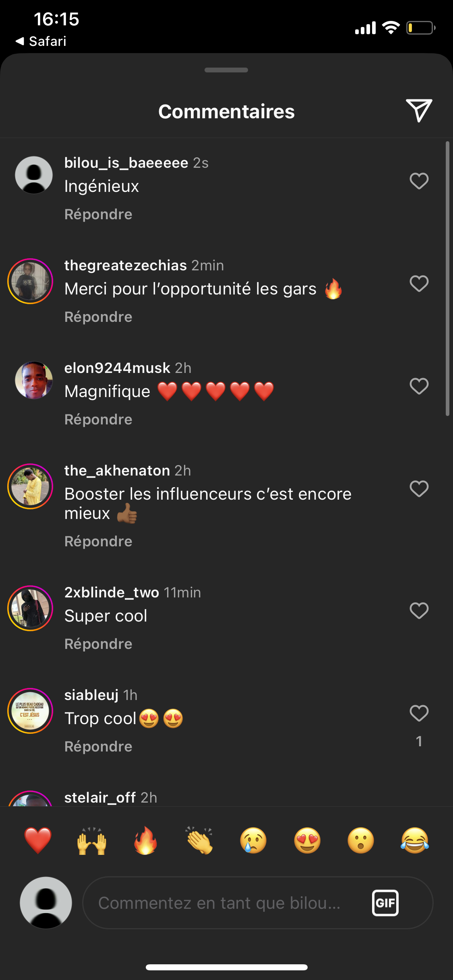Tap Répondre under 2xblinde_two's comment
The width and height of the screenshot is (453, 980).
(x=98, y=644)
